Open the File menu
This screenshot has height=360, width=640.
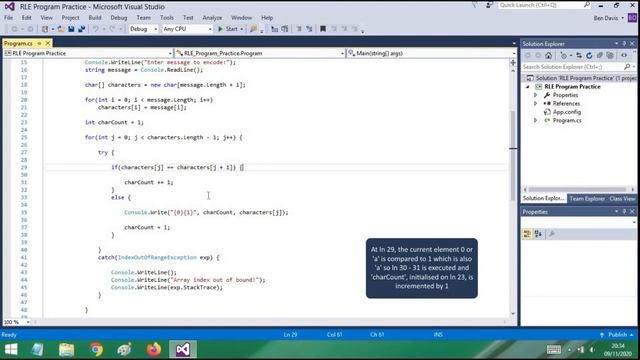pyautogui.click(x=9, y=18)
